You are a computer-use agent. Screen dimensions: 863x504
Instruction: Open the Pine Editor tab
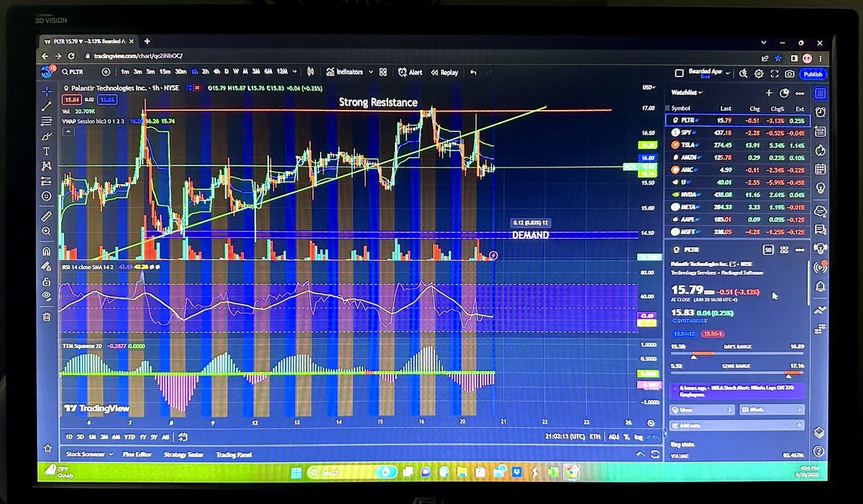pos(138,454)
